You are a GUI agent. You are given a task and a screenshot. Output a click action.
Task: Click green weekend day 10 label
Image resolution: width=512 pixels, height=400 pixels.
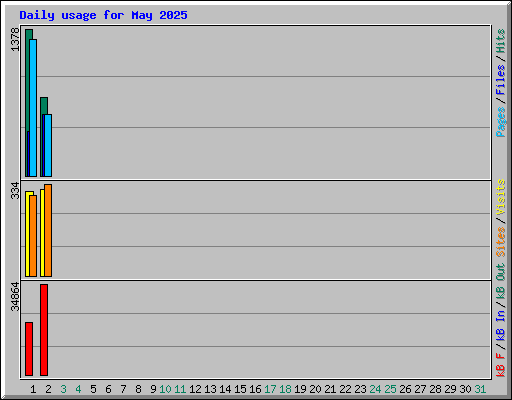pyautogui.click(x=165, y=389)
